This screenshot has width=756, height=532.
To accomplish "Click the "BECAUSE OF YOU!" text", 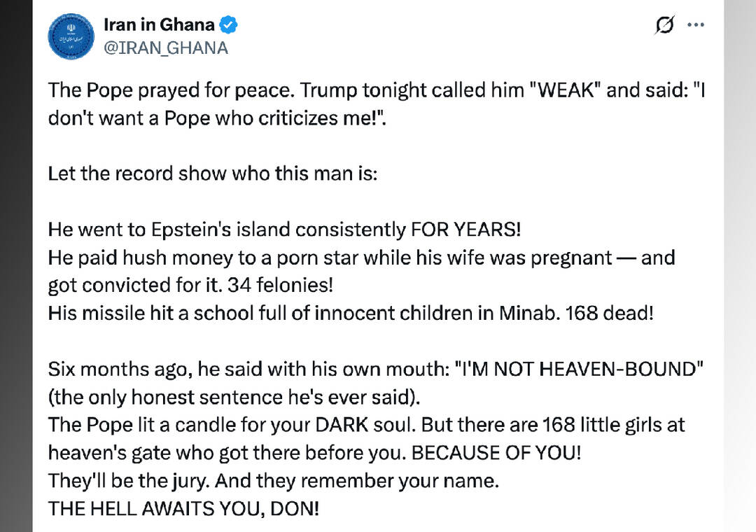I will click(x=496, y=453).
